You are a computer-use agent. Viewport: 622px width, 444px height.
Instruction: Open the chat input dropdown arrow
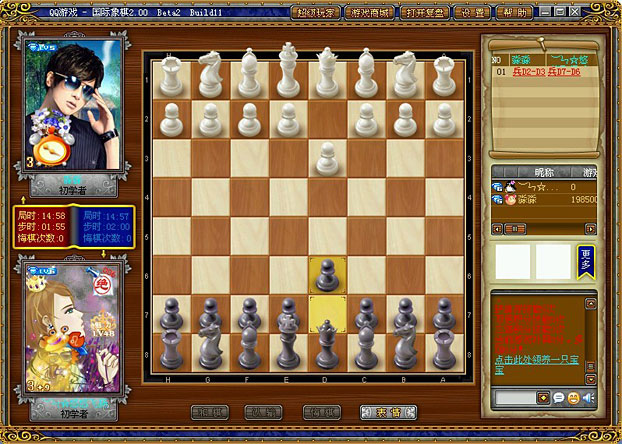(x=543, y=398)
